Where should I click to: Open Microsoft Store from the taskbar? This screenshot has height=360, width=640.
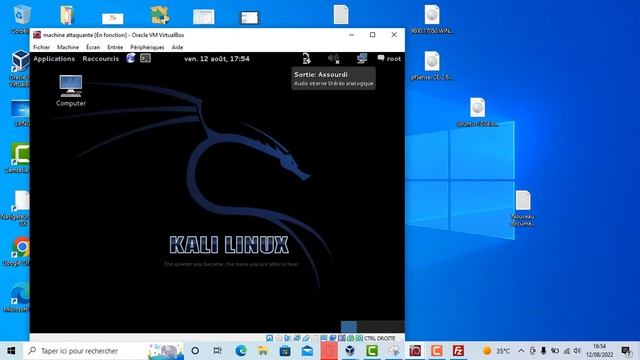285,351
